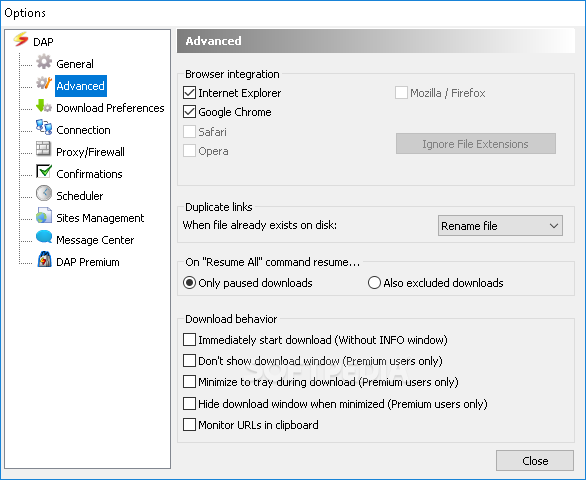Click the Confirmations checkmark icon
The height and width of the screenshot is (480, 586).
coord(44,171)
